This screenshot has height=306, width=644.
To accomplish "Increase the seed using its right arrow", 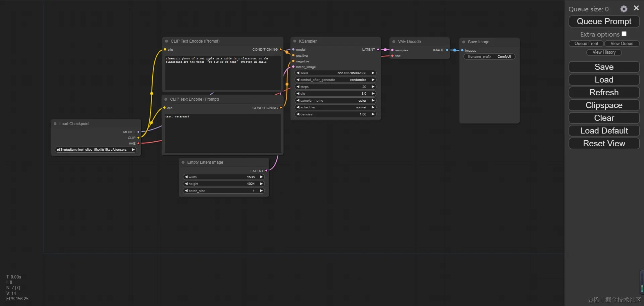I will click(x=373, y=73).
